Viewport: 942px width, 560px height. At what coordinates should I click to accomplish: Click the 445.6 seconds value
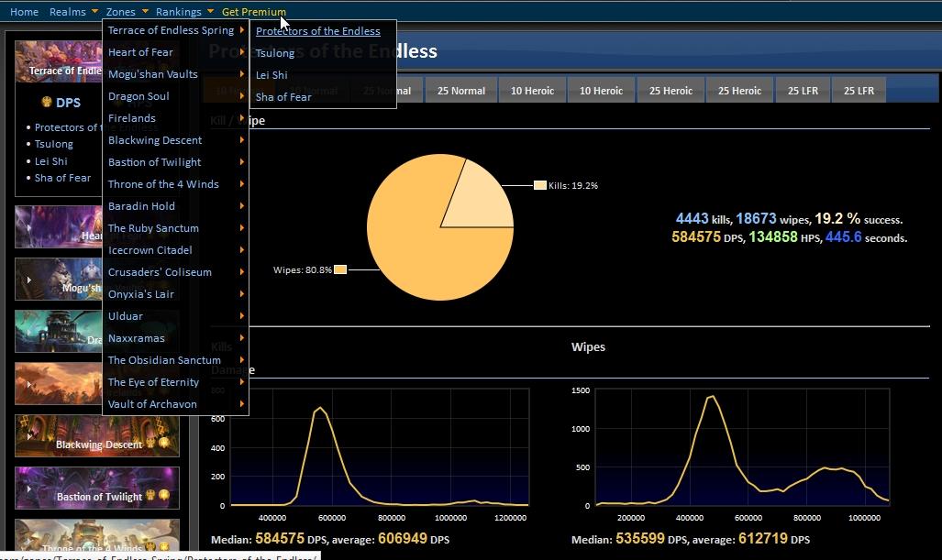pos(843,237)
